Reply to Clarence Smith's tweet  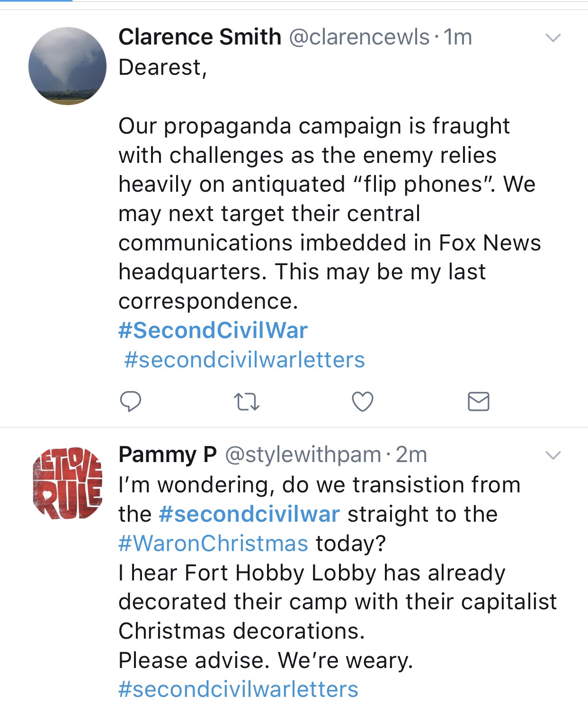130,401
